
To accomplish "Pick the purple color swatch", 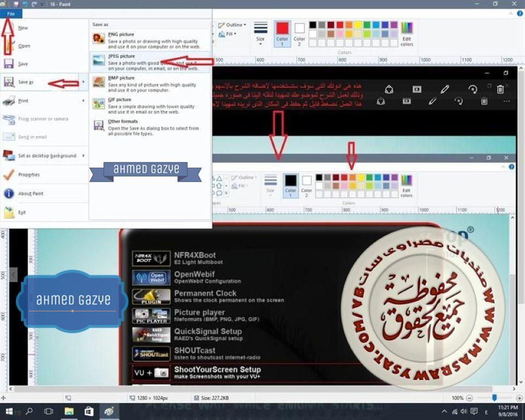I will 394,25.
